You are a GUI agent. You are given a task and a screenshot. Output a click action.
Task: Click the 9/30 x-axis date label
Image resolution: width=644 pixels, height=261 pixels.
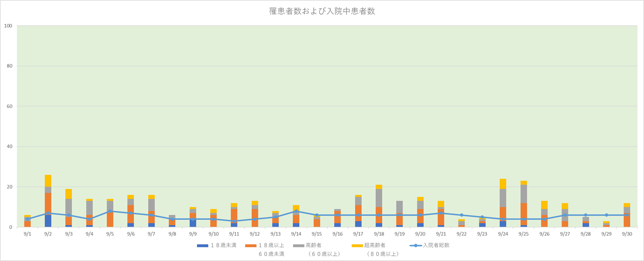626,234
